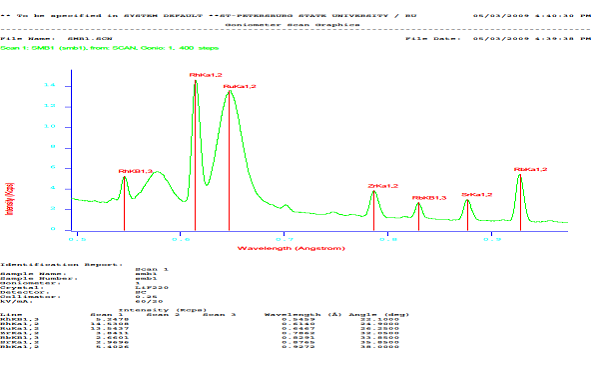The image size is (595, 387).
Task: Click the RbKa1,2 peak label on graph
Action: tap(530, 170)
